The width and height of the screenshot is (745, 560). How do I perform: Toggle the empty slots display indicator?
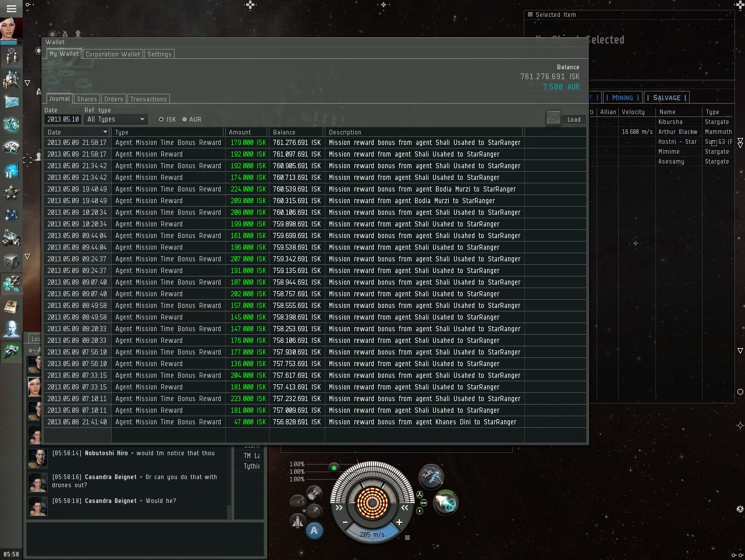tap(424, 502)
